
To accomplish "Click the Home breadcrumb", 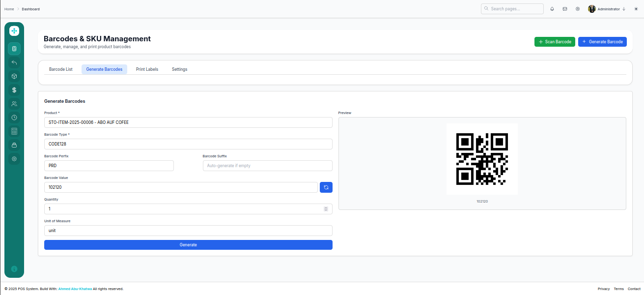I will 9,9.
